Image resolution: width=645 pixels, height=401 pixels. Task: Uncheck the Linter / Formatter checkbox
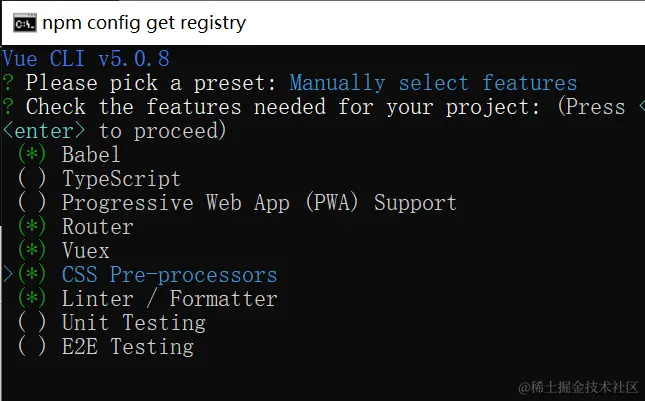pyautogui.click(x=32, y=299)
